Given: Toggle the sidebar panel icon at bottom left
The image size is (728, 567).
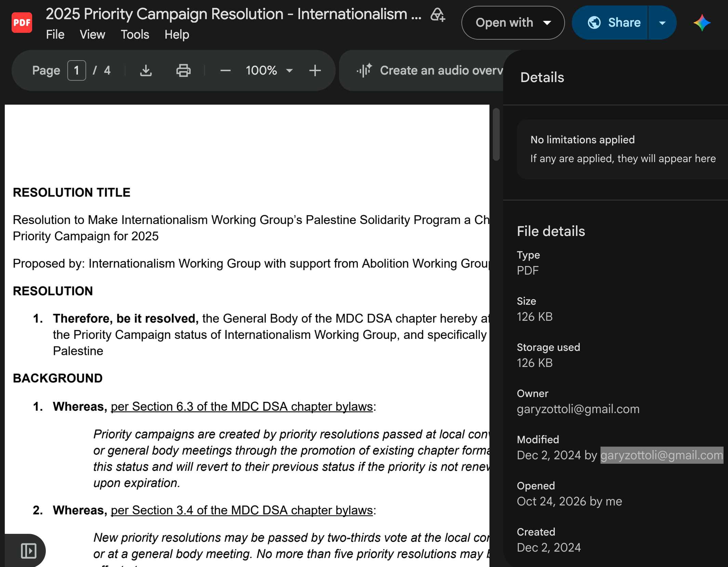Looking at the screenshot, I should (x=28, y=551).
